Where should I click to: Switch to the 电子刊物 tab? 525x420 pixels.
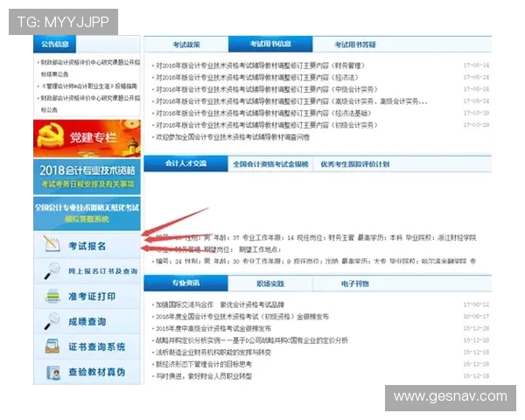[355, 283]
